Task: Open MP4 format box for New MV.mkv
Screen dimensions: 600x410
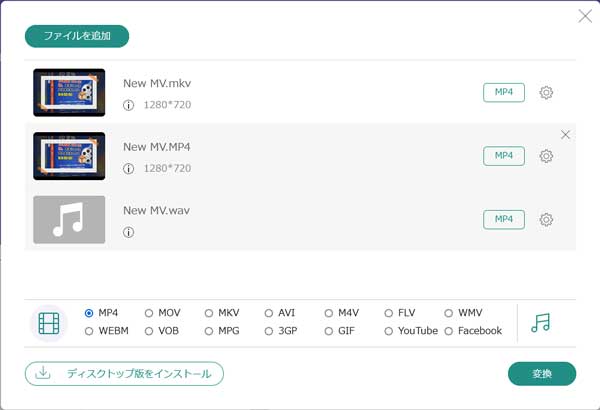Action: pyautogui.click(x=504, y=92)
